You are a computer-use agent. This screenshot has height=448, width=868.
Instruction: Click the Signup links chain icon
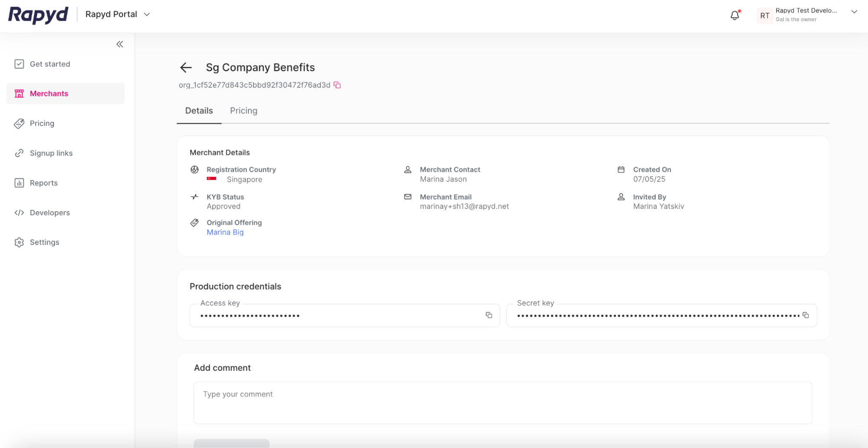(x=19, y=153)
